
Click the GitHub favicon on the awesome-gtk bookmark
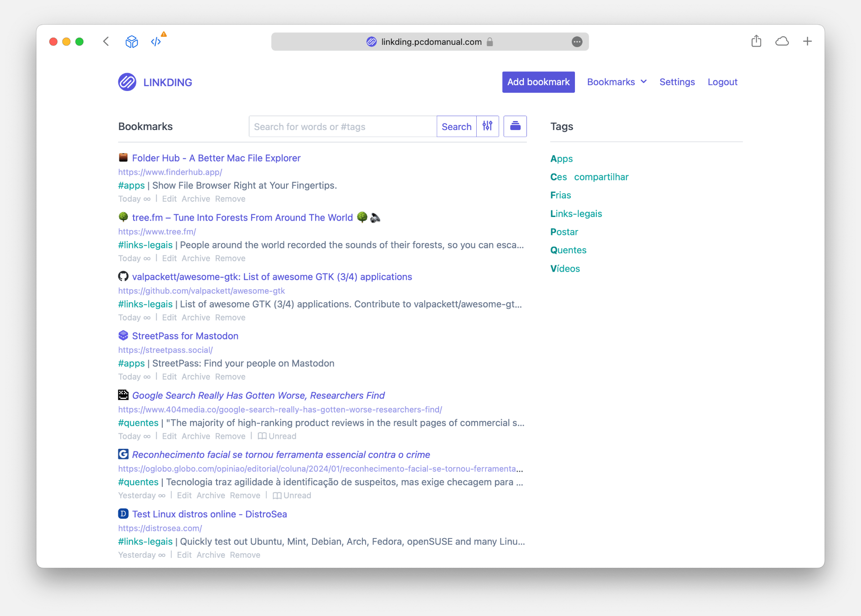(123, 276)
